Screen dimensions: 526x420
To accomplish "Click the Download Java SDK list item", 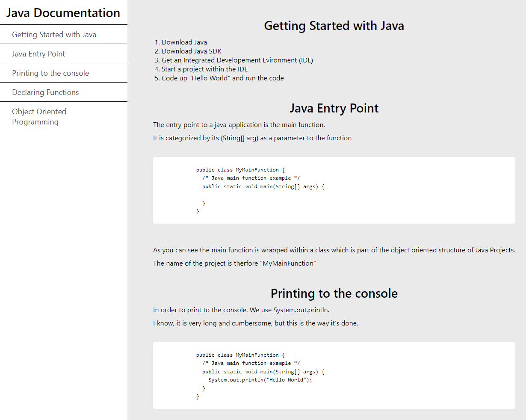I will click(191, 51).
